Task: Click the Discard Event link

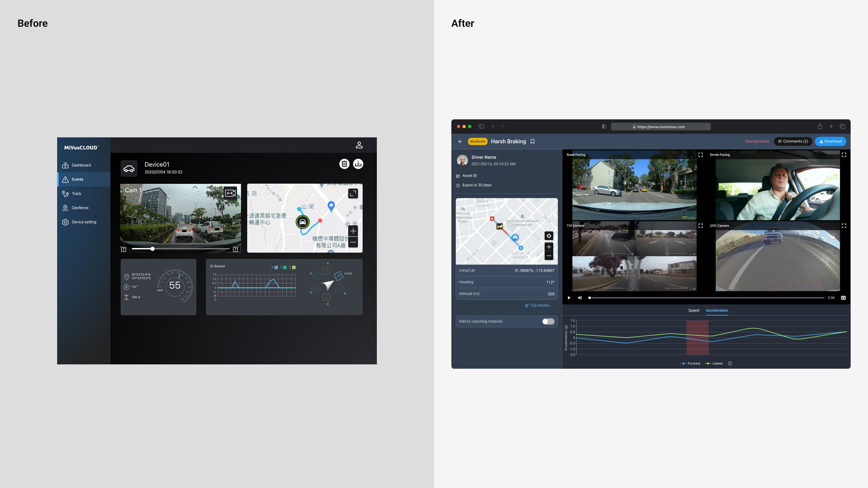Action: (757, 141)
